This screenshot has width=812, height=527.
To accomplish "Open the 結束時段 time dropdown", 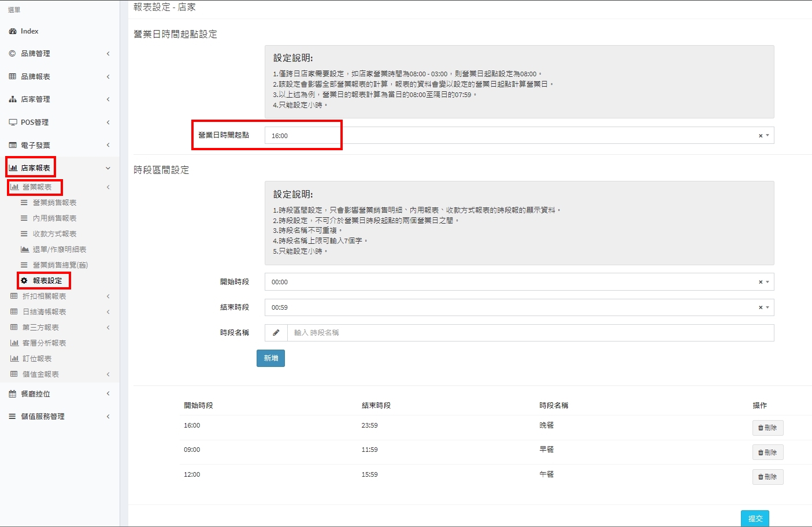I will click(509, 307).
